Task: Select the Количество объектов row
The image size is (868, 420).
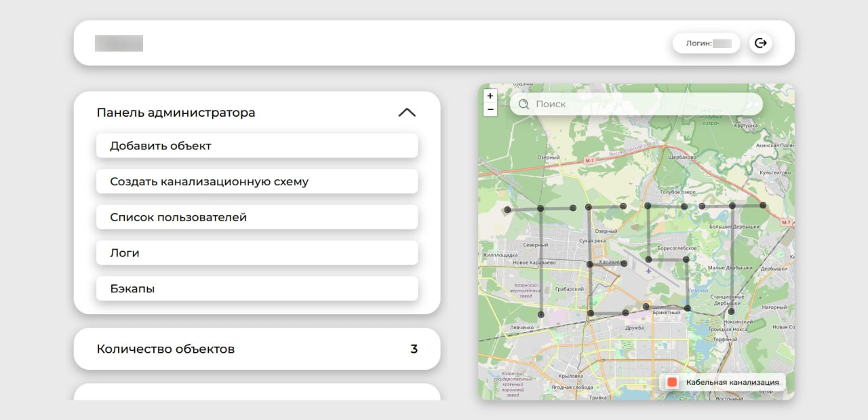Action: pos(257,349)
